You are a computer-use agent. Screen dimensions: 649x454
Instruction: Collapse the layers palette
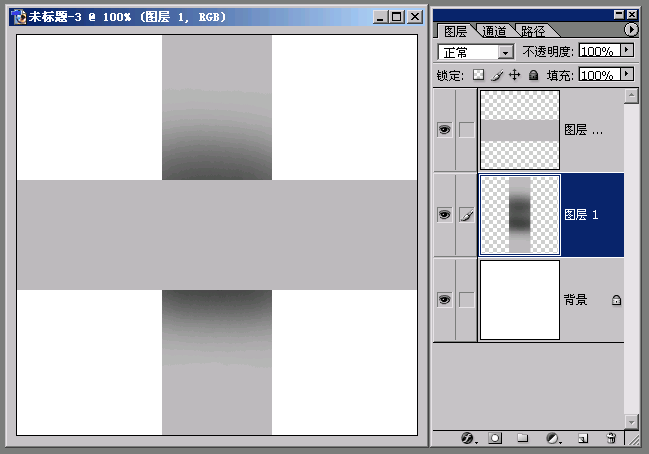pyautogui.click(x=619, y=14)
